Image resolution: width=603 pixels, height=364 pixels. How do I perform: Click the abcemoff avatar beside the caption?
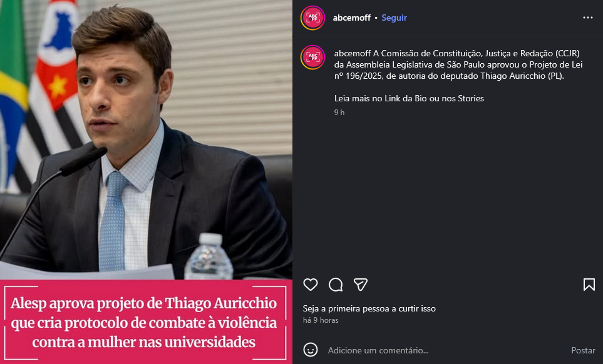(x=312, y=57)
